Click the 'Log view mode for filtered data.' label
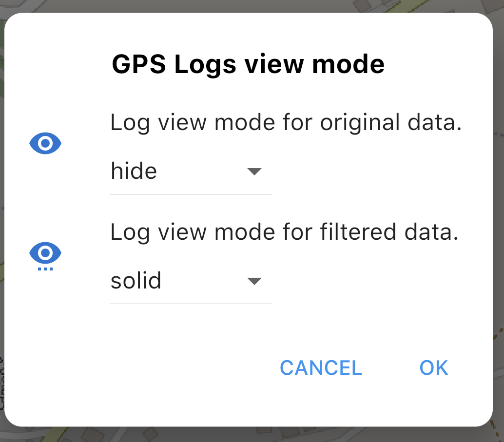The image size is (504, 442). pos(285,232)
